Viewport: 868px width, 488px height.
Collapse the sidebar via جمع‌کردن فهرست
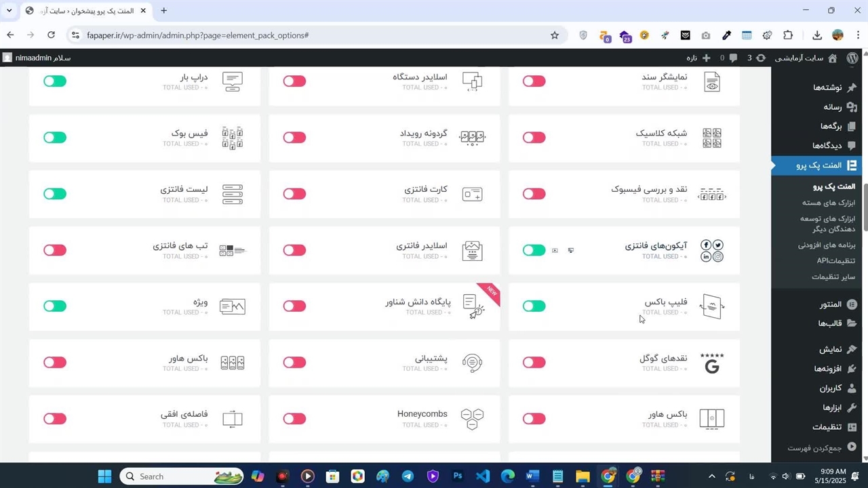coord(821,448)
